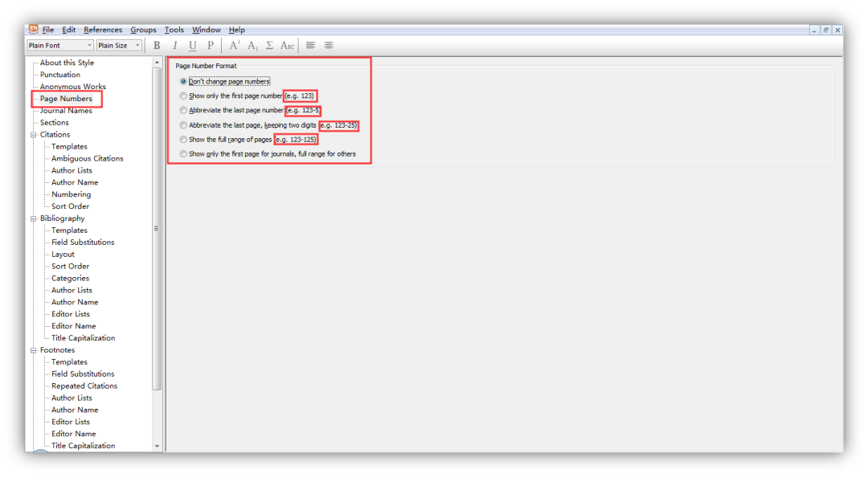Image resolution: width=868 pixels, height=477 pixels.
Task: Align text left in toolbar
Action: pos(310,46)
